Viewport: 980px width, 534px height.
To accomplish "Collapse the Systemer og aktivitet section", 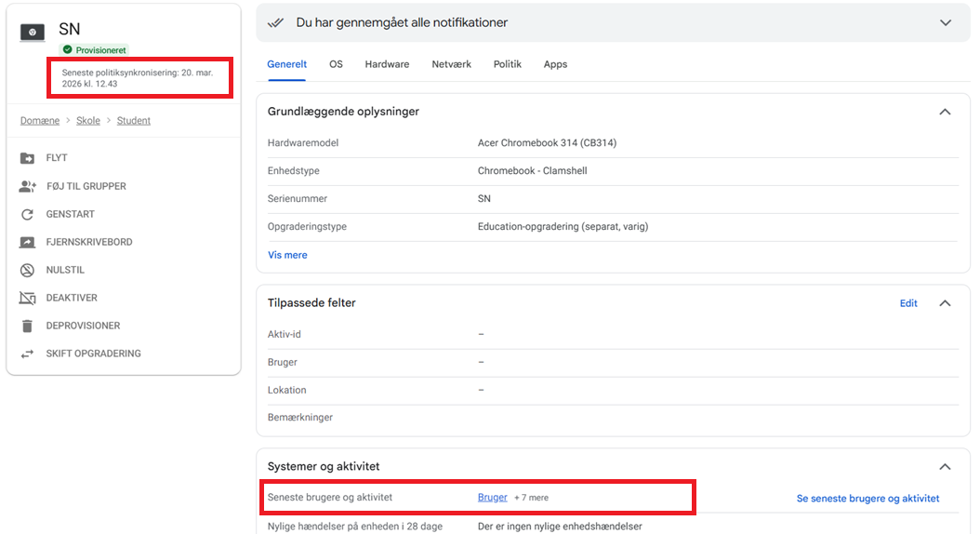I will (x=945, y=467).
